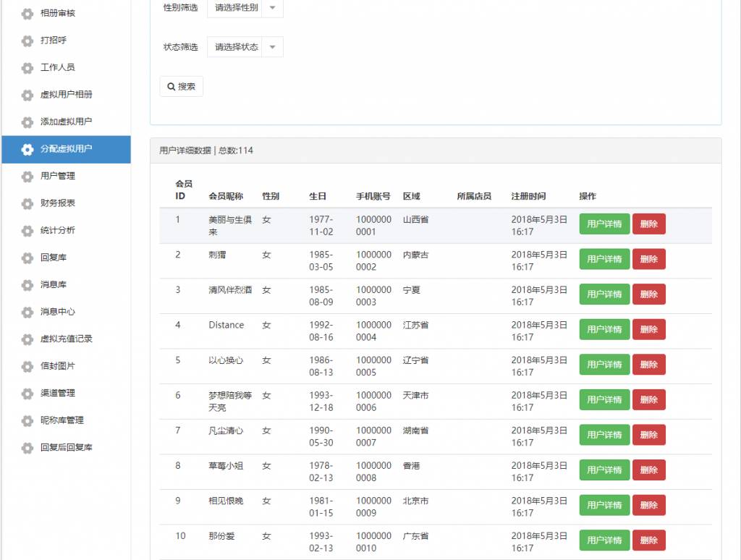Click the gear icon beside 添加虚拟用户
Image resolution: width=741 pixels, height=560 pixels.
click(x=27, y=122)
